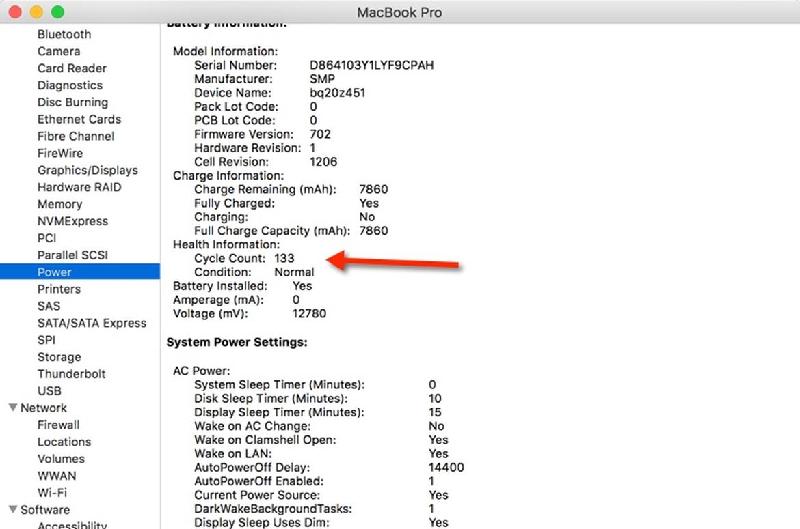This screenshot has width=800, height=529.
Task: Select Volumes under Network
Action: 61,459
